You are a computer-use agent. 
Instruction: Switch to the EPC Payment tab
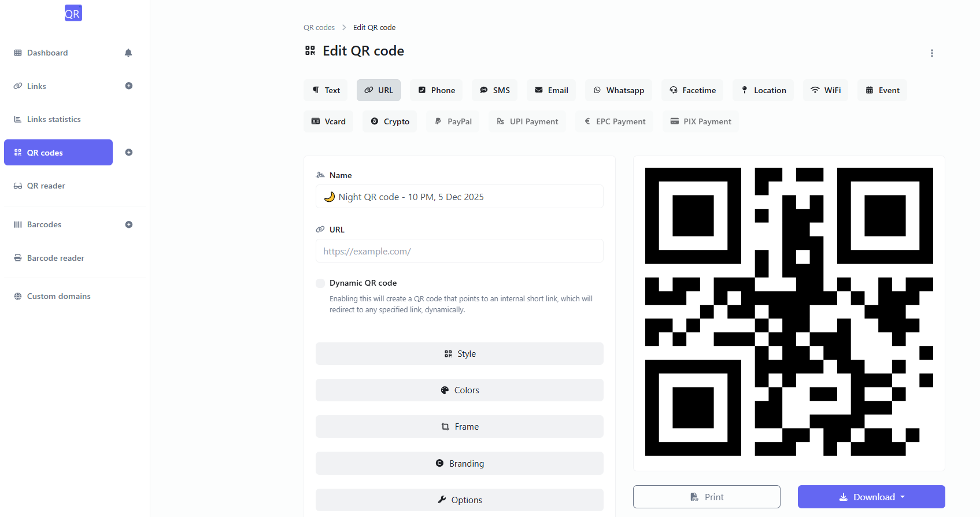(x=614, y=121)
